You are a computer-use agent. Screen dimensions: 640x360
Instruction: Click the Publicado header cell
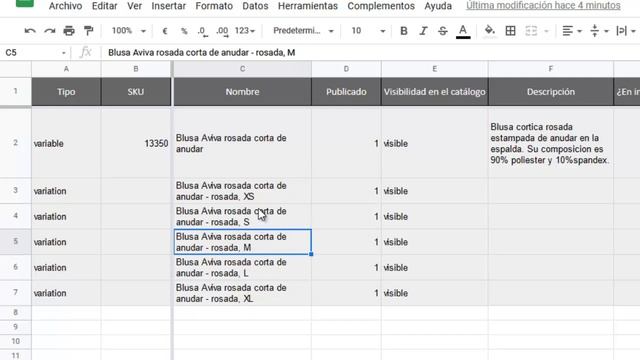[346, 92]
